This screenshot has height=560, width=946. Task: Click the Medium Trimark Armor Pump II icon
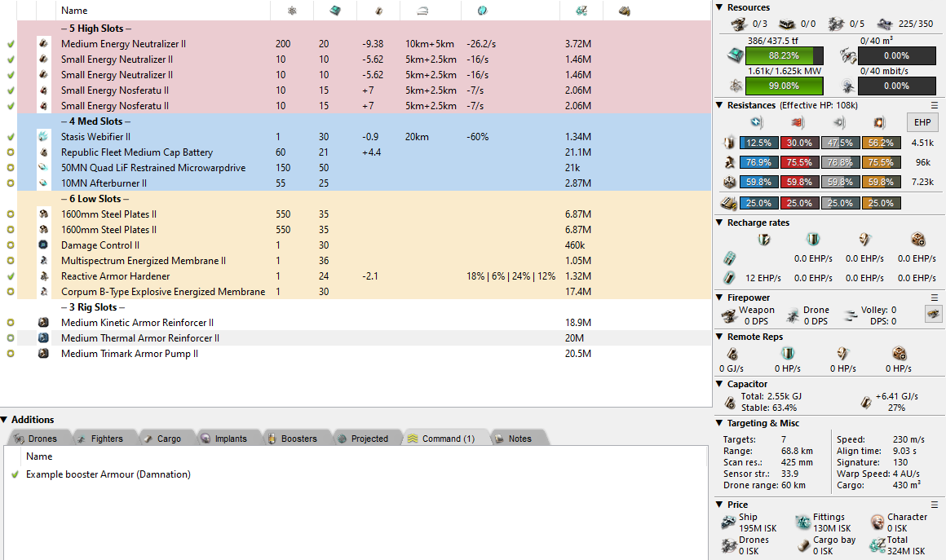[43, 354]
